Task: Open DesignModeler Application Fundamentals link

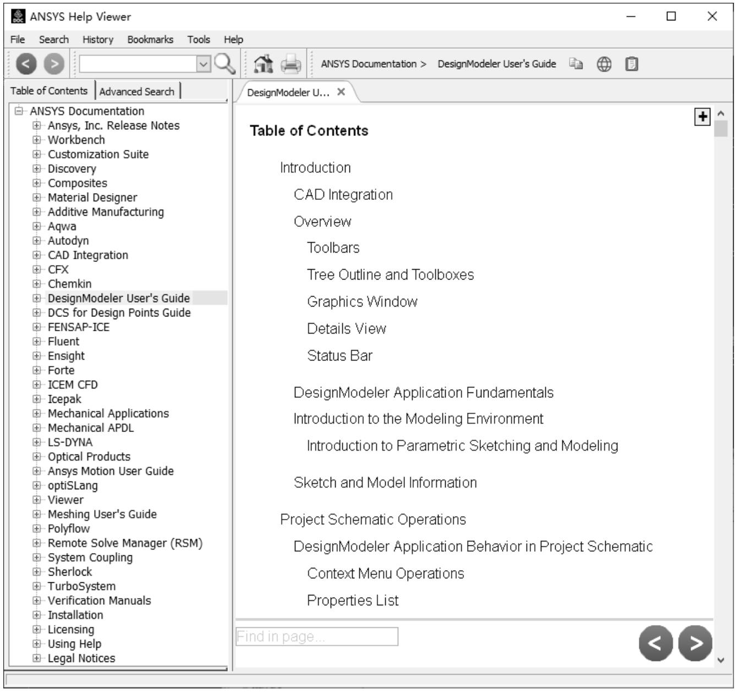Action: point(424,392)
